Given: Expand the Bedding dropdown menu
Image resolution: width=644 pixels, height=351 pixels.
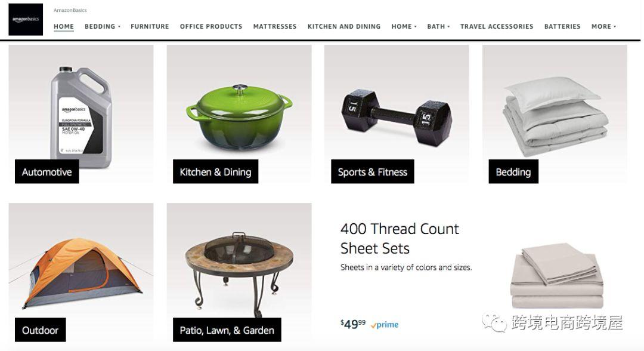Looking at the screenshot, I should tap(103, 26).
